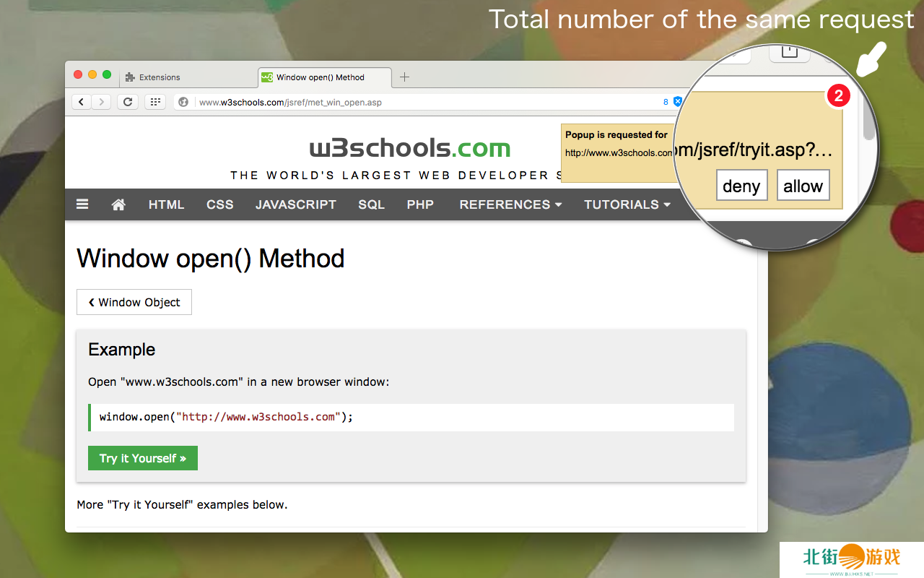Open the JAVASCRIPT navbar item
Viewport: 924px width, 578px height.
click(x=295, y=204)
